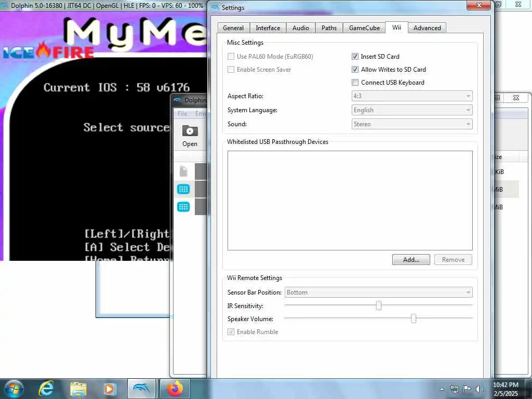Switch to the Paths tab

point(329,28)
